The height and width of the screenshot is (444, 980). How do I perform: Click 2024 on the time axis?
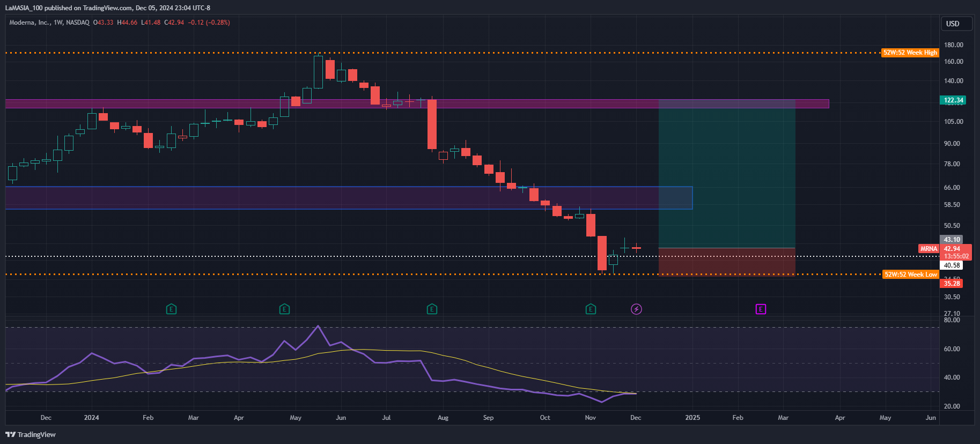coord(92,418)
